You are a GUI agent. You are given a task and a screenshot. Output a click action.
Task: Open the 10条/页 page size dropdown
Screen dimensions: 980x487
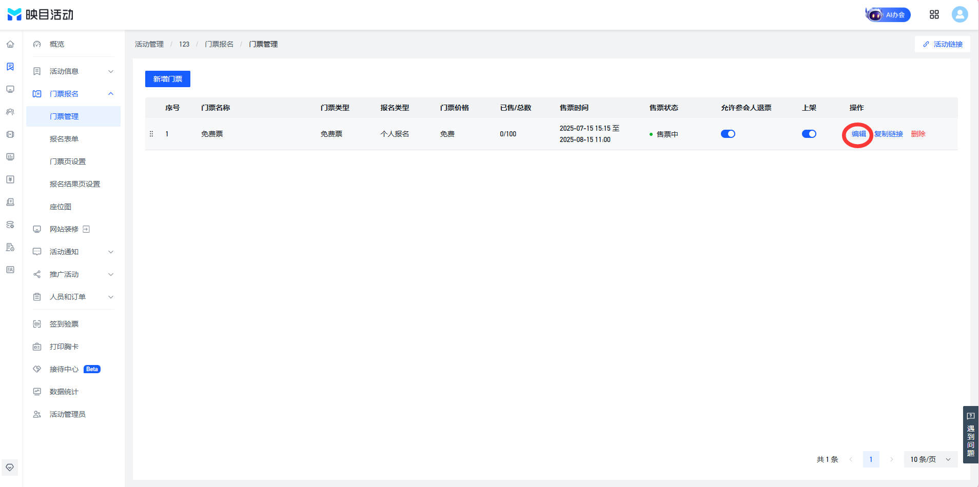930,459
